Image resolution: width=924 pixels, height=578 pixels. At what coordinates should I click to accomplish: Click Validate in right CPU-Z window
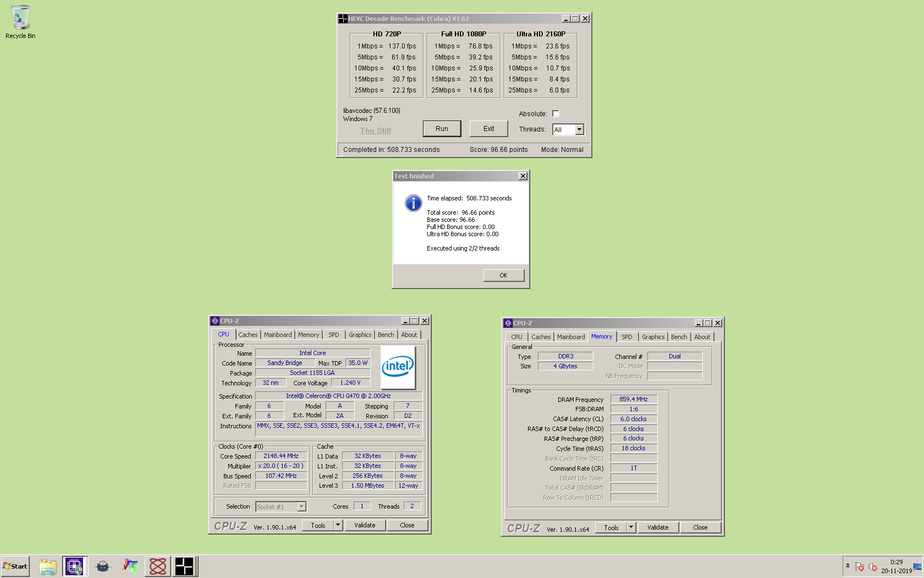point(658,527)
